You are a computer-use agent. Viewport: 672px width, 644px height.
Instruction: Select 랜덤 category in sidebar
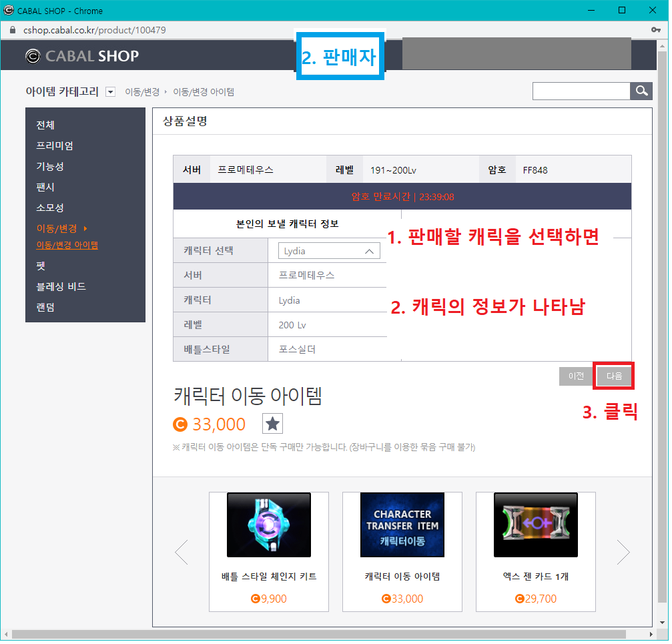[45, 308]
